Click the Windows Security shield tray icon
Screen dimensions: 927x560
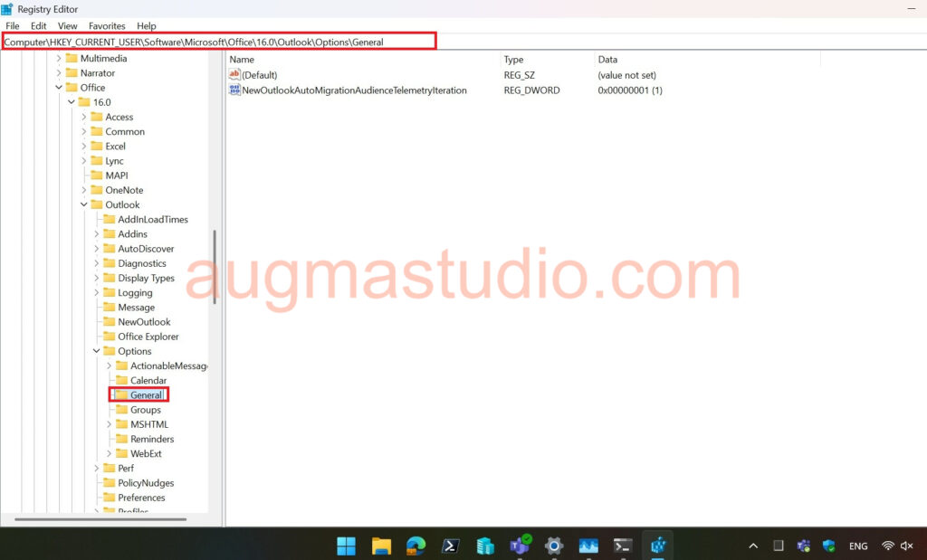pos(828,546)
